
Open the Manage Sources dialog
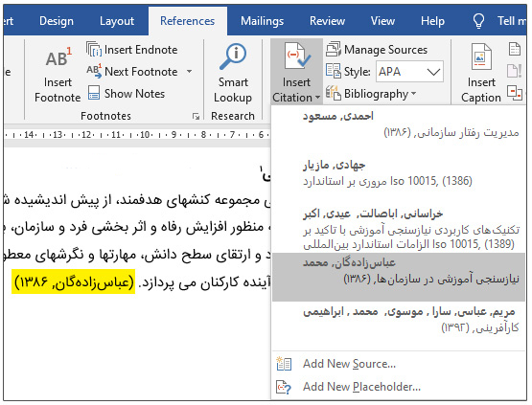[377, 50]
